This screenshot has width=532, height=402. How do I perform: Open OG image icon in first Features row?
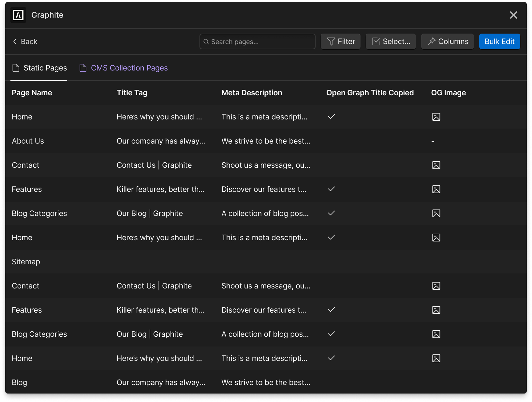[x=436, y=189]
